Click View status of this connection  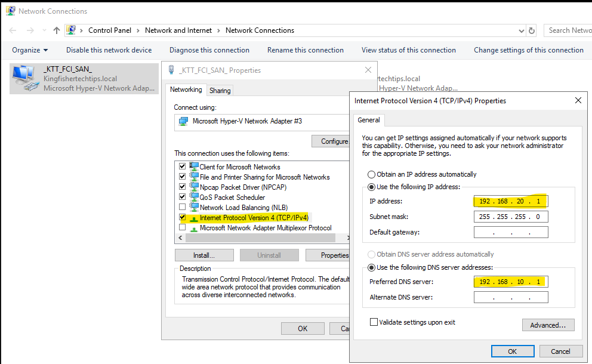(x=409, y=50)
